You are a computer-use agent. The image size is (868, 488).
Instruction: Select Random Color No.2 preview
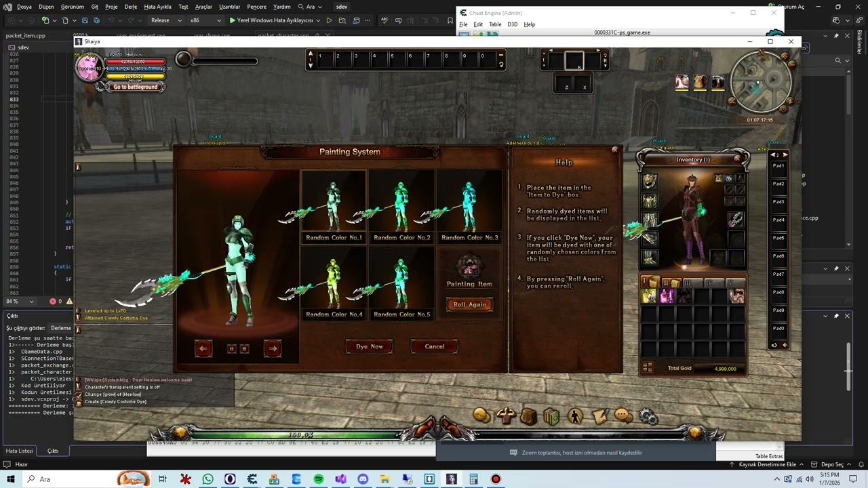click(x=401, y=206)
